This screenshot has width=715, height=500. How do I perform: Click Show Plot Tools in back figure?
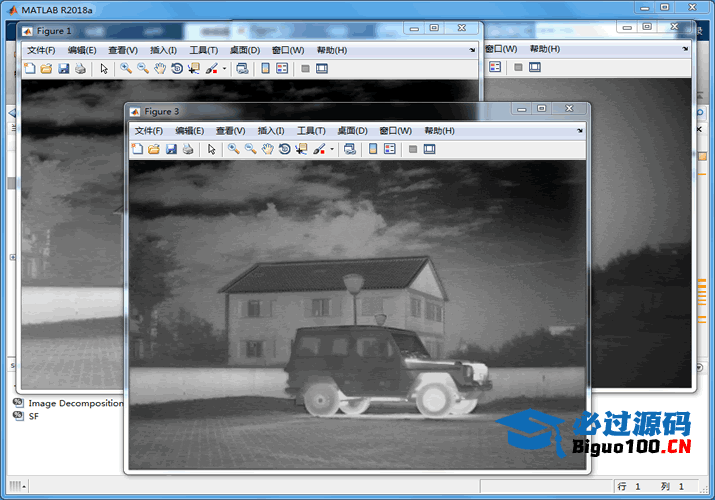click(535, 67)
